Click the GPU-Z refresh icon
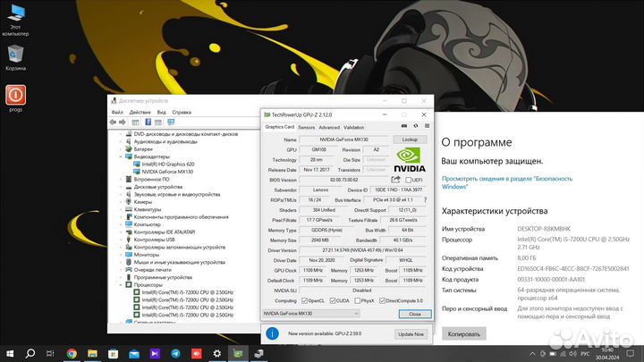The height and width of the screenshot is (362, 644). click(x=416, y=126)
